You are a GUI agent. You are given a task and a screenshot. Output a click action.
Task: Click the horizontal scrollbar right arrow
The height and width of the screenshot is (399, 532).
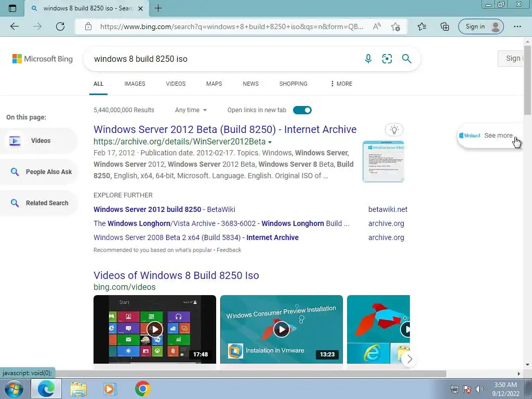click(x=518, y=374)
